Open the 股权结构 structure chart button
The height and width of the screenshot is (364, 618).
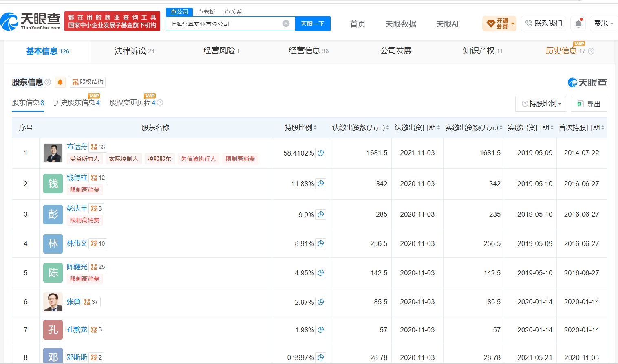point(88,82)
